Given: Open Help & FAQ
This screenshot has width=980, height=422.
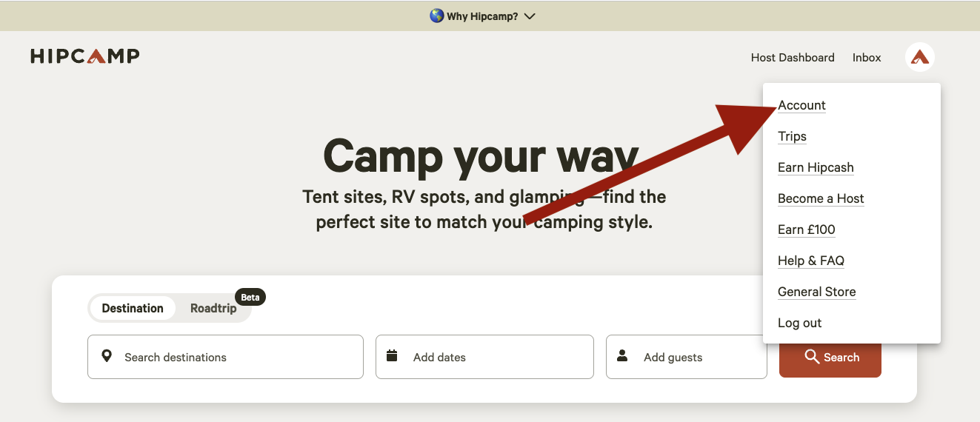Looking at the screenshot, I should tap(811, 261).
